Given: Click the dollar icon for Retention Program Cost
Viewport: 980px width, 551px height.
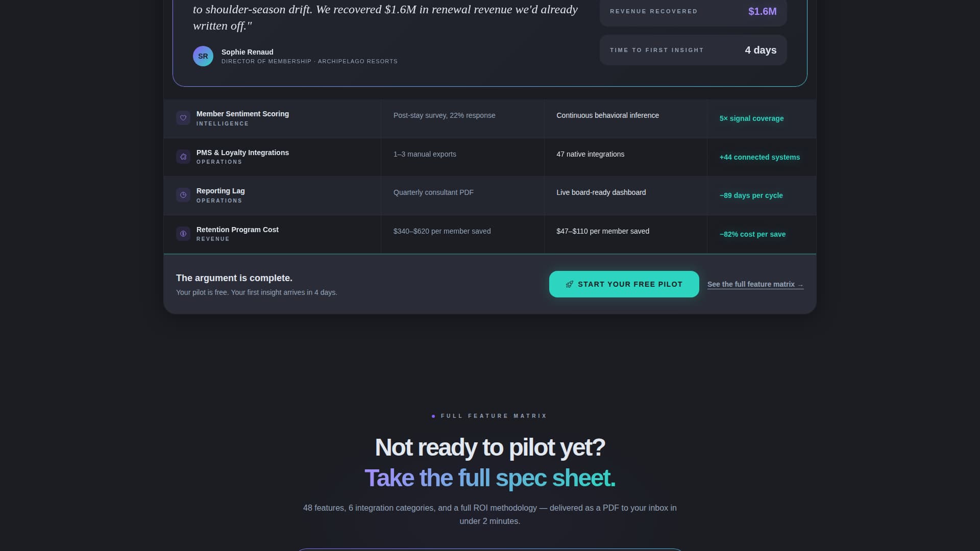Looking at the screenshot, I should click(x=183, y=234).
